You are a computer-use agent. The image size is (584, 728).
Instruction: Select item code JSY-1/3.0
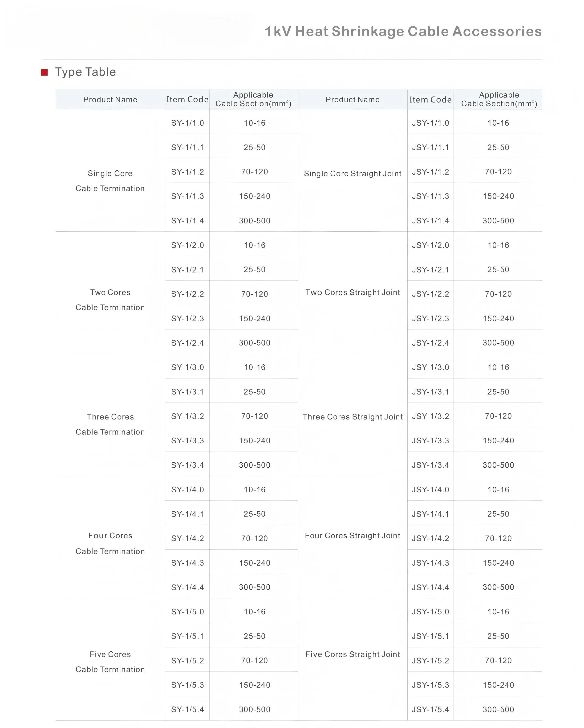(430, 367)
